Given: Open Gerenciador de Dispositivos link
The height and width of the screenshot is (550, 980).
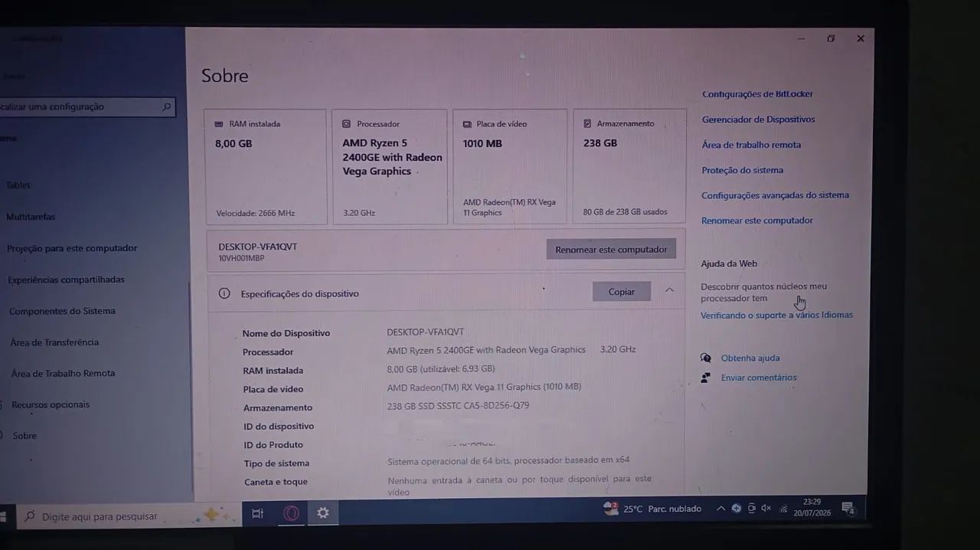Looking at the screenshot, I should point(758,119).
